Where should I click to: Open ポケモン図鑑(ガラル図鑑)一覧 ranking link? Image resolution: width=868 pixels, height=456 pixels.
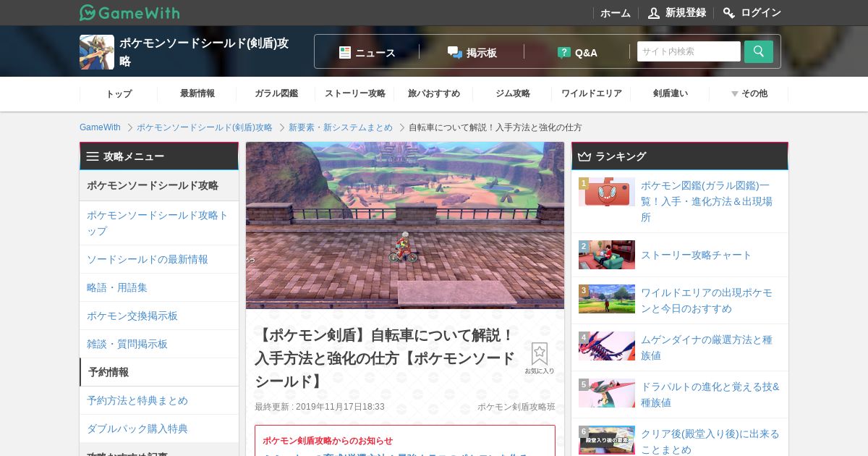click(x=707, y=201)
